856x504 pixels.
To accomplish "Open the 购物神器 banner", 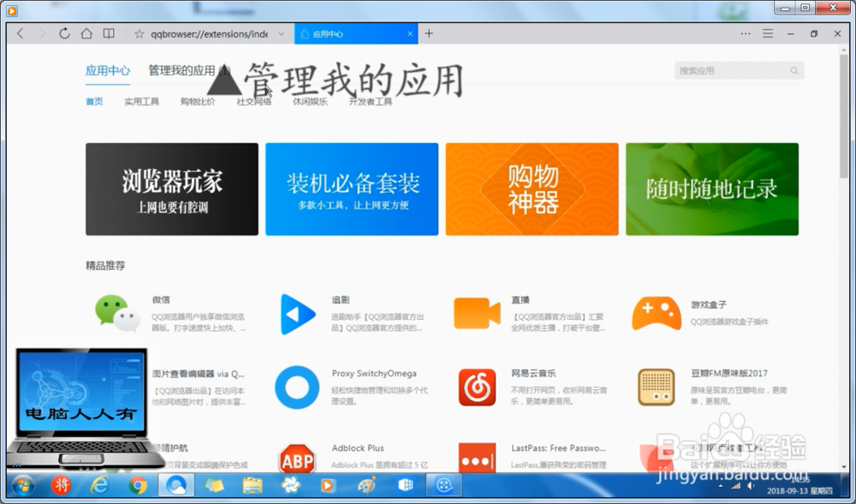I will click(532, 189).
